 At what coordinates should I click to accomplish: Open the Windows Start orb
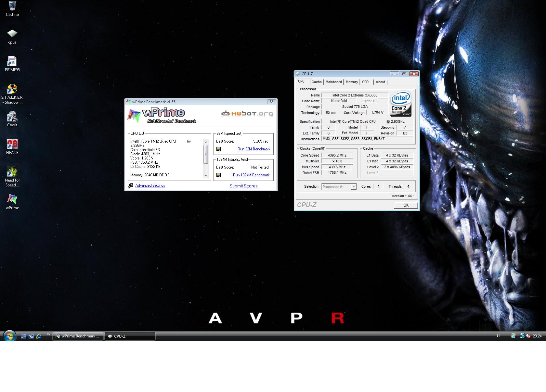tap(9, 336)
